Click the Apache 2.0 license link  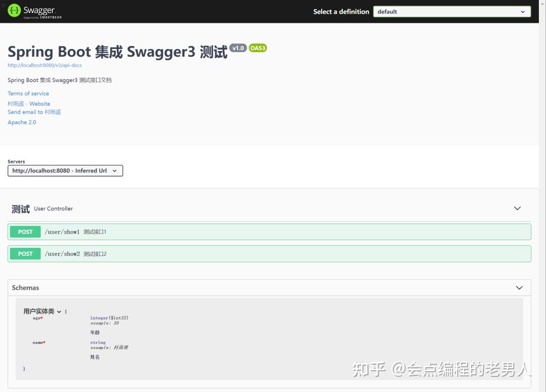click(x=22, y=122)
